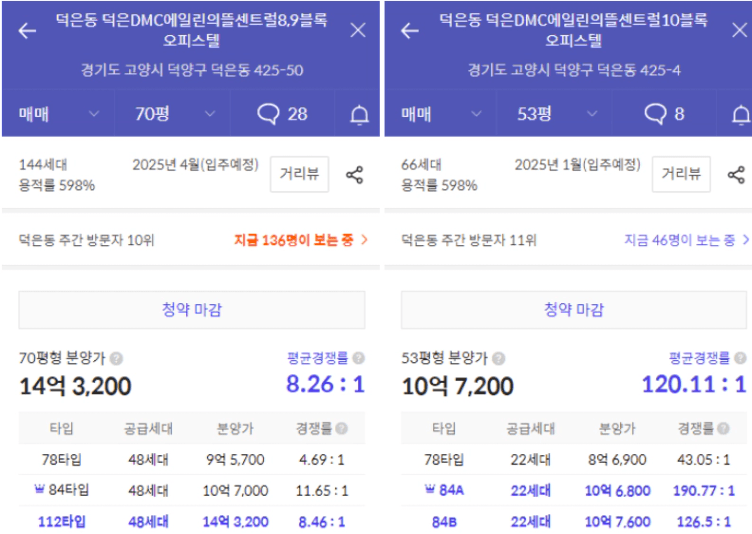Click 66세대 household count
Image resolution: width=752 pixels, height=534 pixels.
tap(421, 165)
